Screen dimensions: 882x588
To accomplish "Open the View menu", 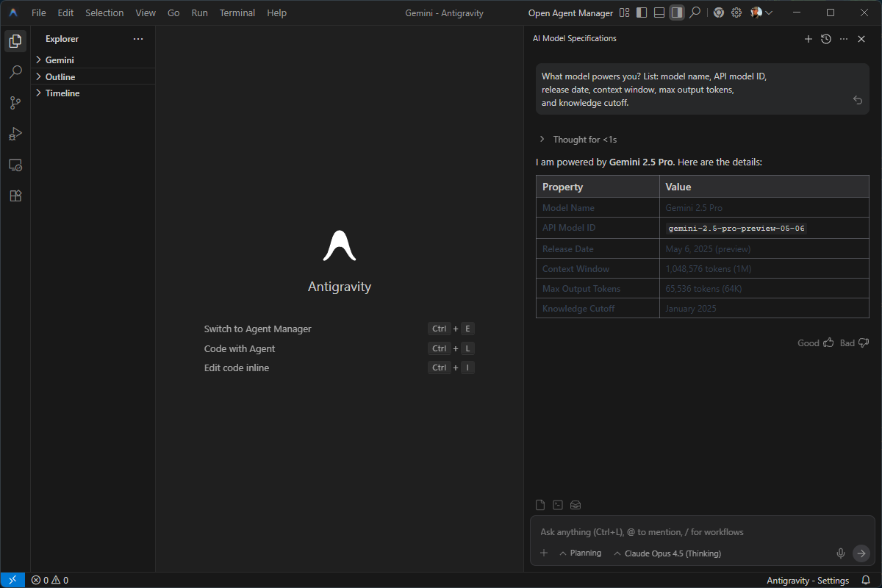I will [146, 12].
